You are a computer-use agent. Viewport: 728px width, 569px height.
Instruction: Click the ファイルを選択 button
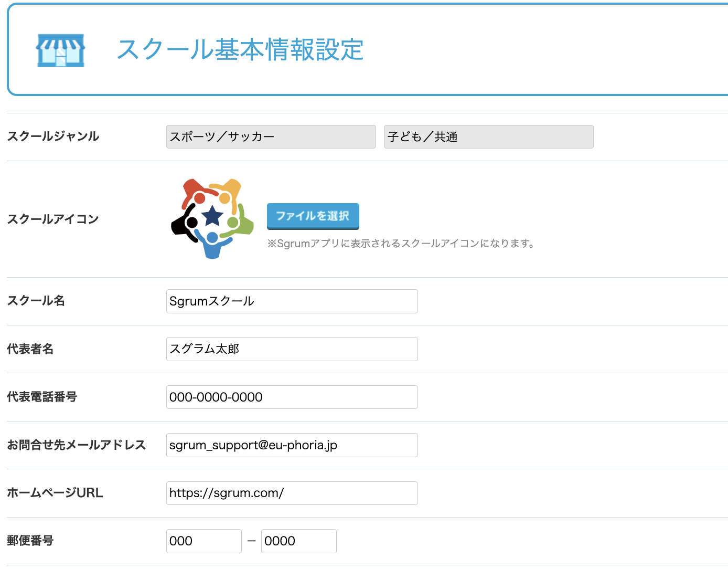click(313, 216)
